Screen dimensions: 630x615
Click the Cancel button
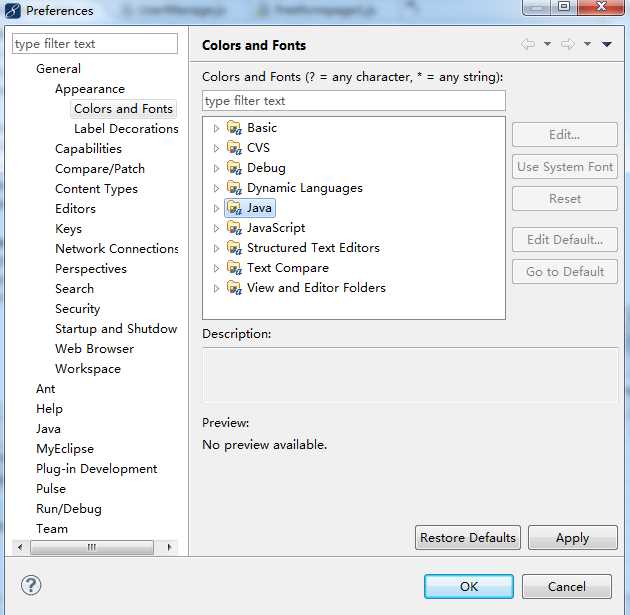pyautogui.click(x=567, y=586)
